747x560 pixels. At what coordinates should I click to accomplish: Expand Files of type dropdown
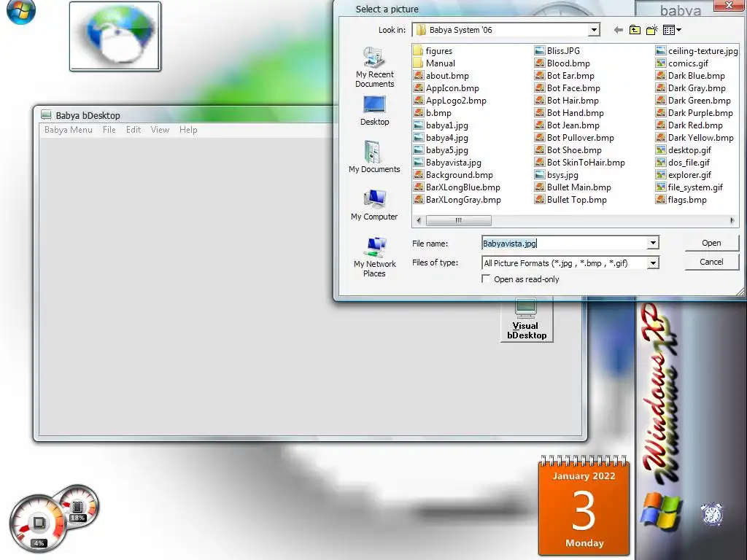(x=653, y=262)
